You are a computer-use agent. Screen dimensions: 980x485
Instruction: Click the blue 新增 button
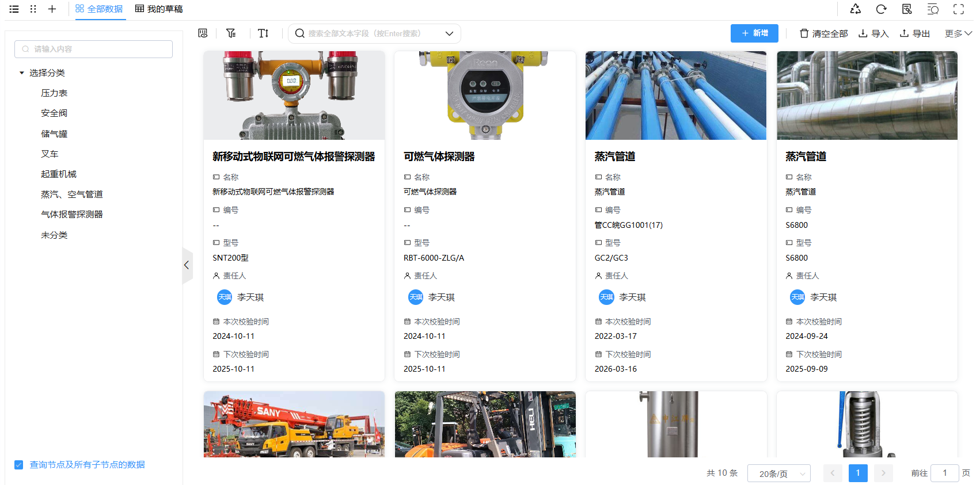754,33
